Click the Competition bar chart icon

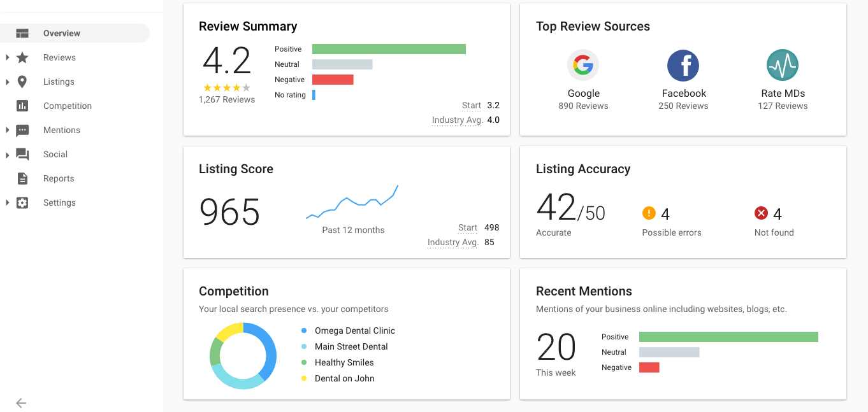click(22, 106)
